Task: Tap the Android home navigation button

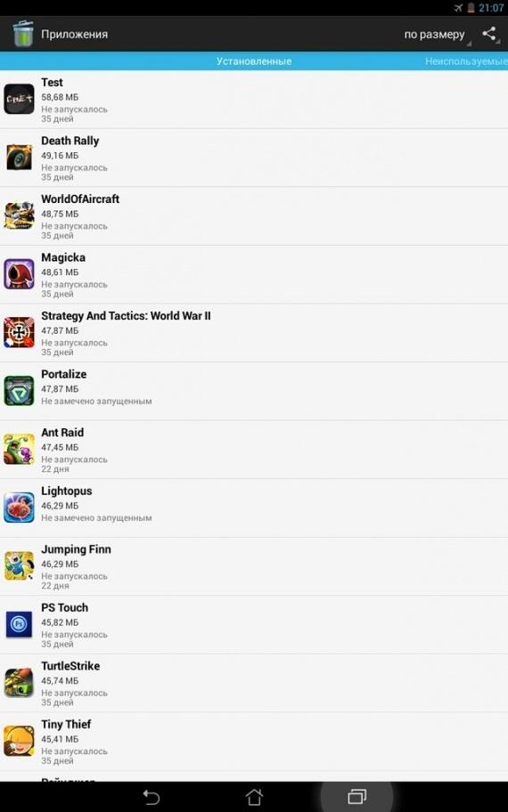Action: (254, 797)
